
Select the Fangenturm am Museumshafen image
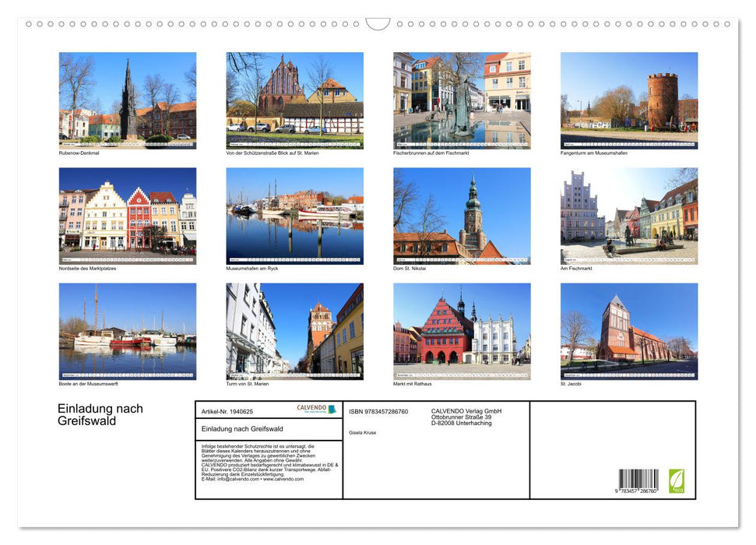coord(628,100)
